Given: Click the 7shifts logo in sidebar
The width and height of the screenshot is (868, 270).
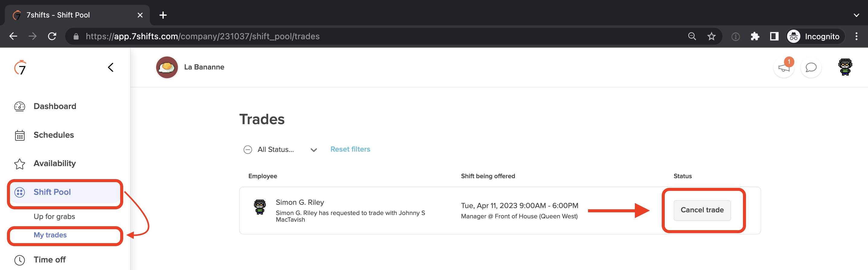Looking at the screenshot, I should click(x=20, y=67).
